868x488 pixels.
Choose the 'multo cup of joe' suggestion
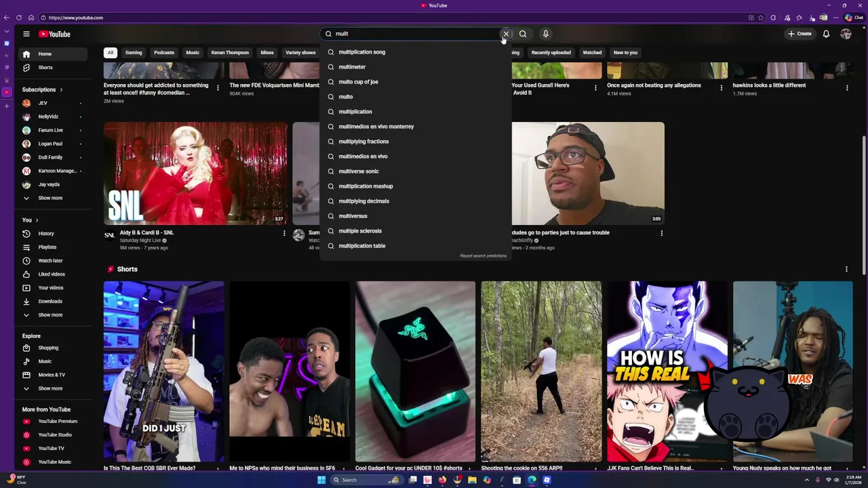pos(416,82)
